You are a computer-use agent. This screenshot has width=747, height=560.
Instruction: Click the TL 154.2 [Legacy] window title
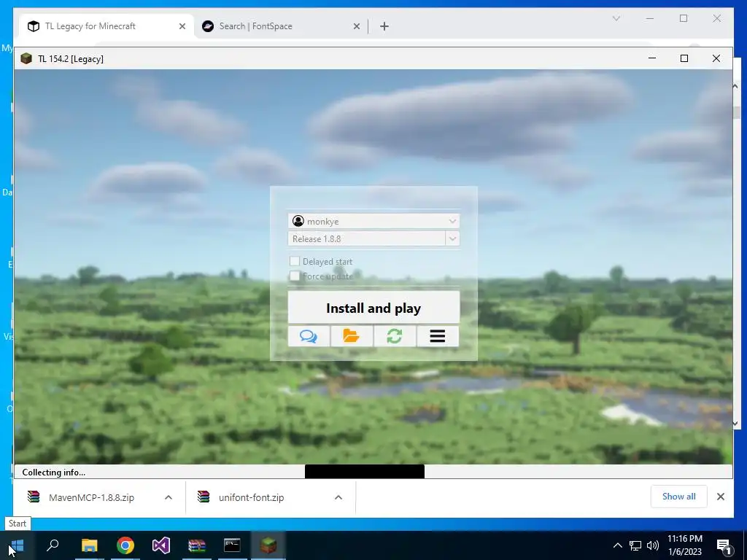(x=71, y=58)
